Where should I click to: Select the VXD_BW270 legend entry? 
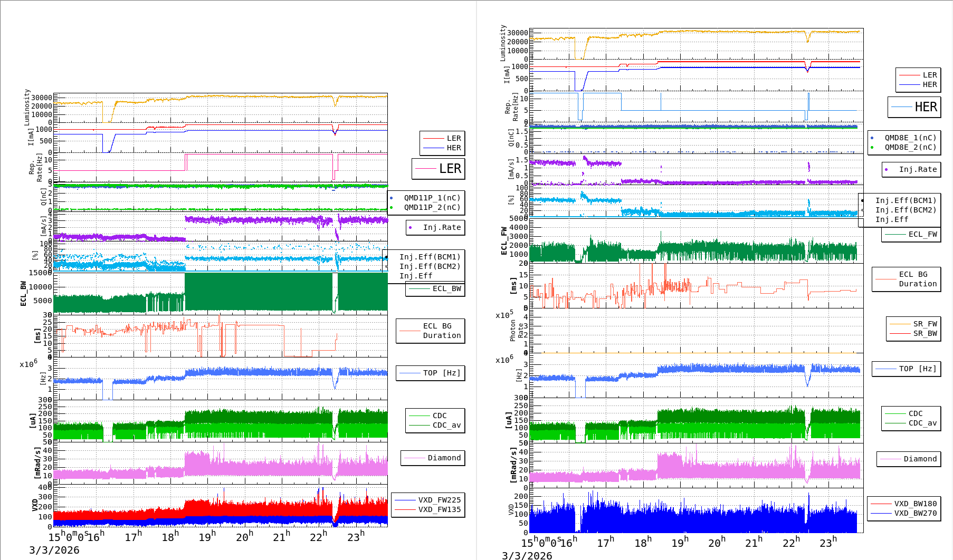pyautogui.click(x=915, y=513)
